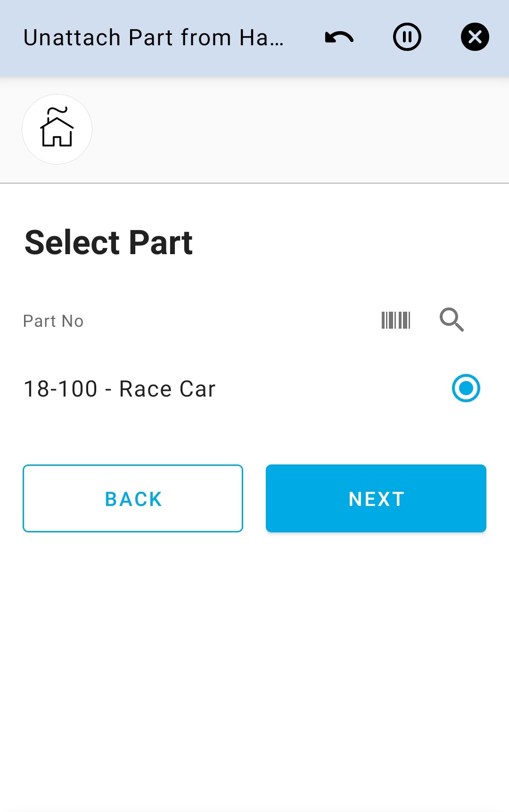Go to home via house icon

coord(57,128)
